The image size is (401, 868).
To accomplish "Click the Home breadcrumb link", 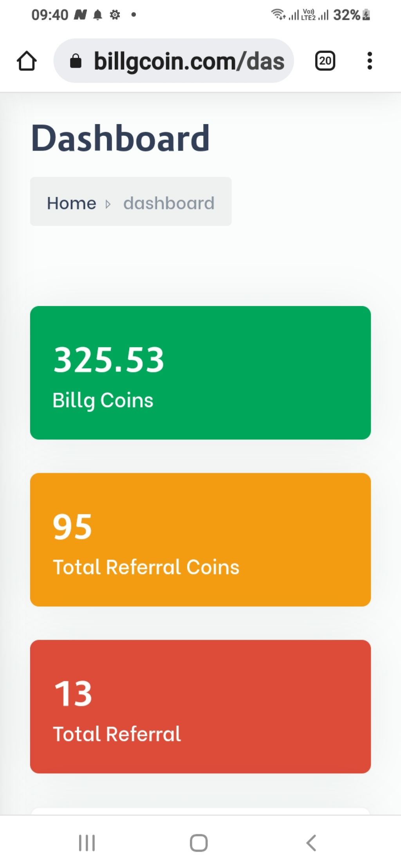I will (71, 203).
